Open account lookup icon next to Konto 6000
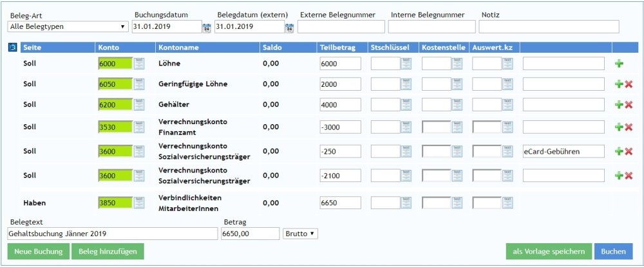The height and width of the screenshot is (267, 644). [x=140, y=63]
